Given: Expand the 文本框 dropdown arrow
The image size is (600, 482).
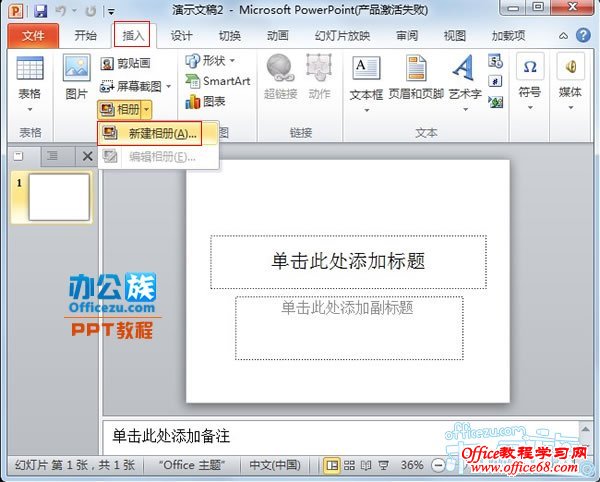Looking at the screenshot, I should (x=367, y=110).
